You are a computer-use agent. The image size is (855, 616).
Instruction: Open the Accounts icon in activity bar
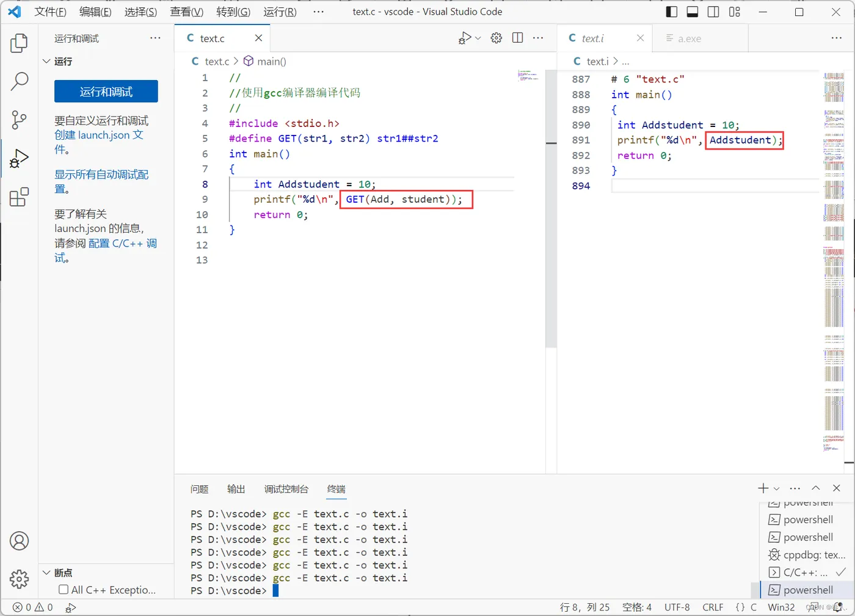pos(19,541)
